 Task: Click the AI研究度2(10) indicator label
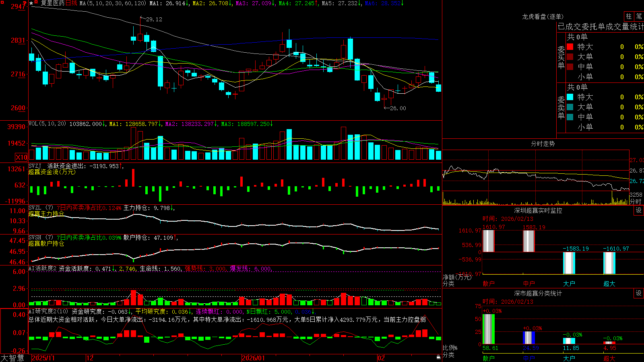48,311
